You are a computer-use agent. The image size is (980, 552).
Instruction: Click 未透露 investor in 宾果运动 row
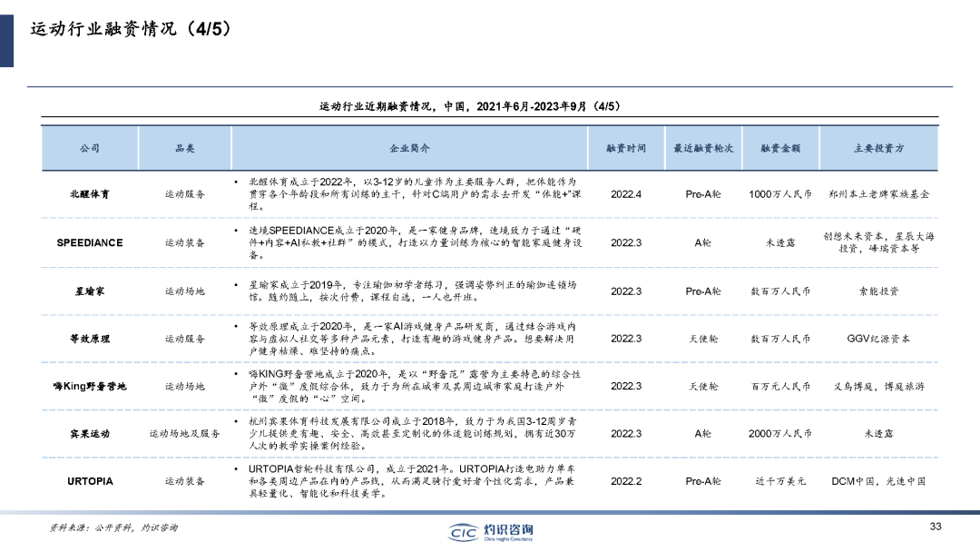tap(878, 434)
